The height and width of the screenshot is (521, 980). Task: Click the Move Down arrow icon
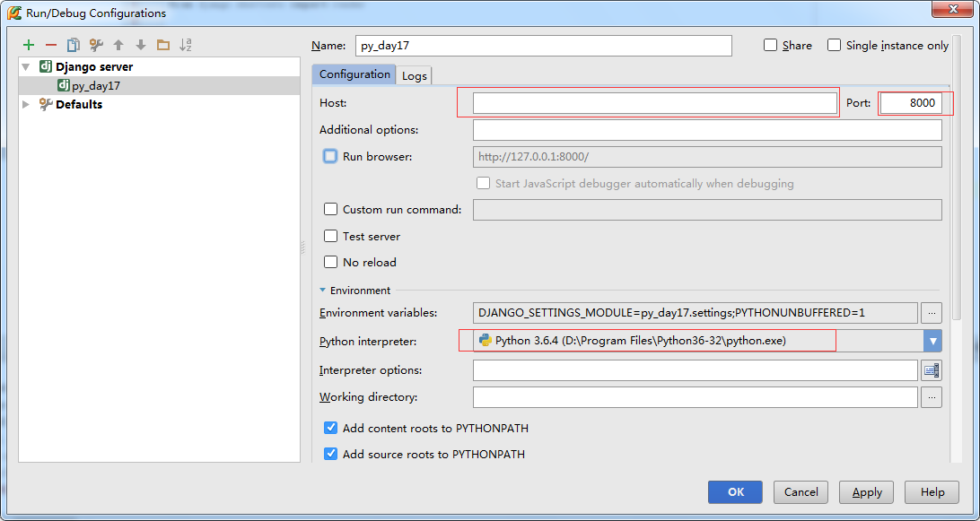point(141,45)
